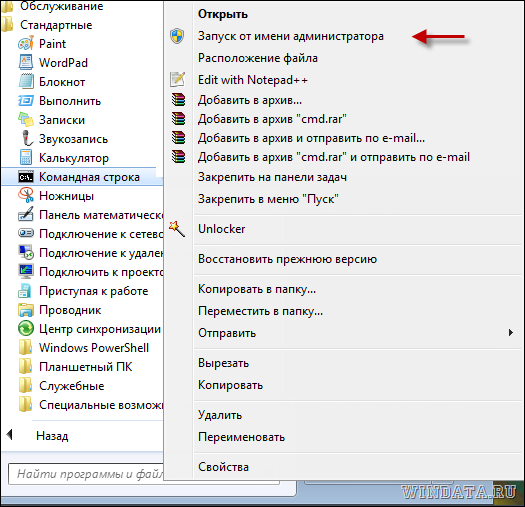Click the Калькулятор text label
This screenshot has height=507, width=525.
74,158
